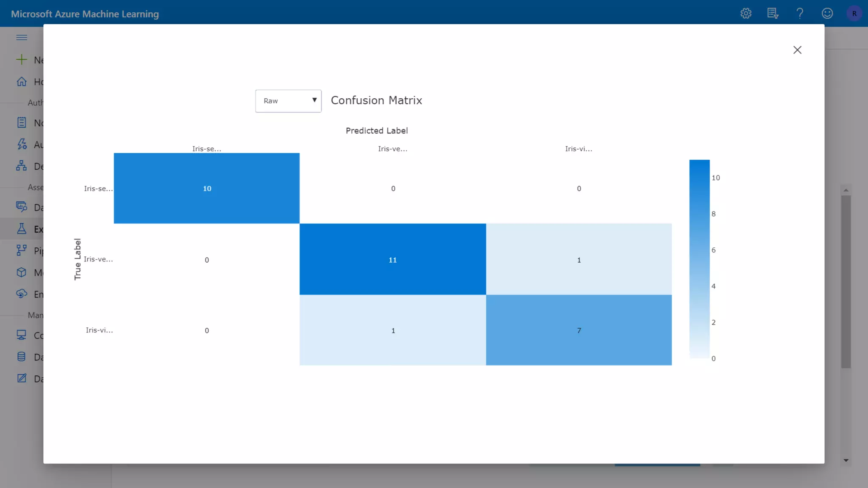The image size is (868, 488).
Task: Select Experiments flask icon in sidebar
Action: (22, 229)
